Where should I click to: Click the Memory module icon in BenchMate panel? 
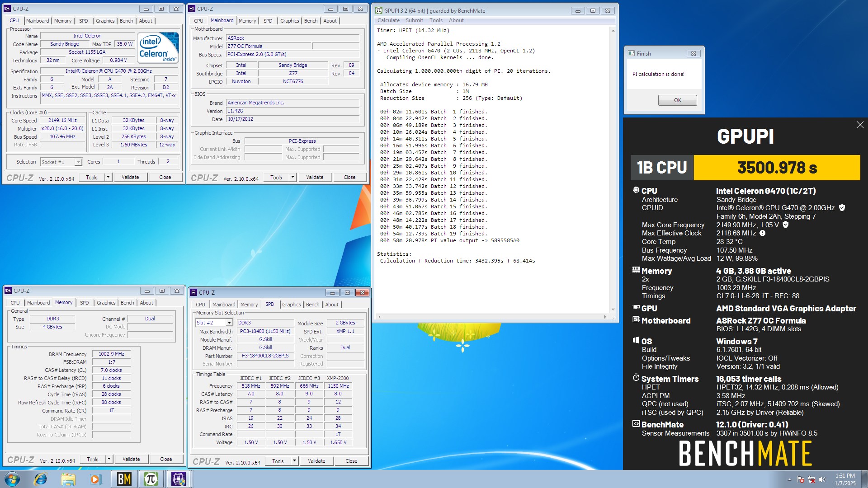(636, 270)
